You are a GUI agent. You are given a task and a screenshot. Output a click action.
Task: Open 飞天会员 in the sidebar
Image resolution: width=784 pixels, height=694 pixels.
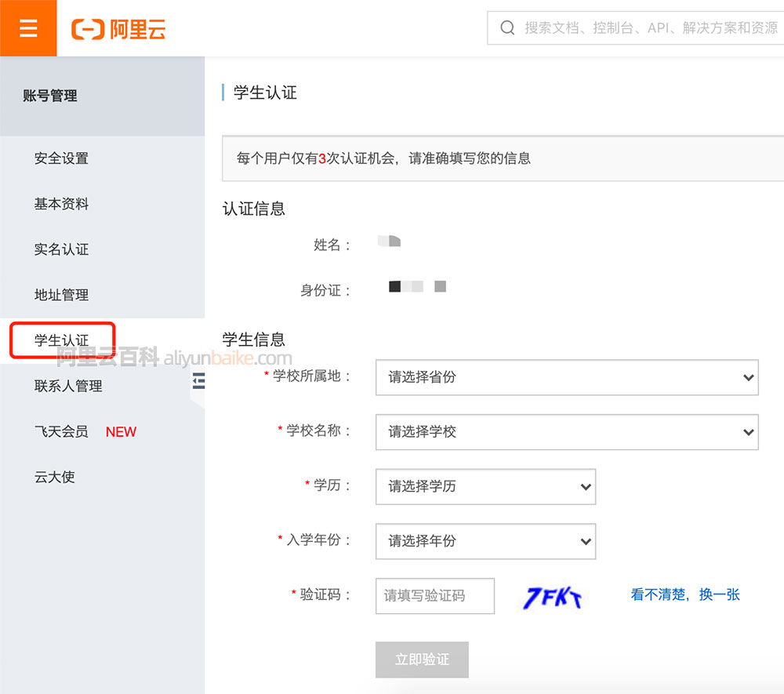click(61, 431)
